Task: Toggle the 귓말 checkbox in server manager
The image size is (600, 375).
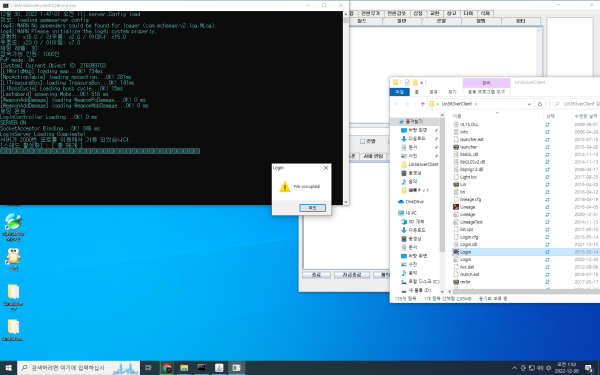Action: coord(362,142)
